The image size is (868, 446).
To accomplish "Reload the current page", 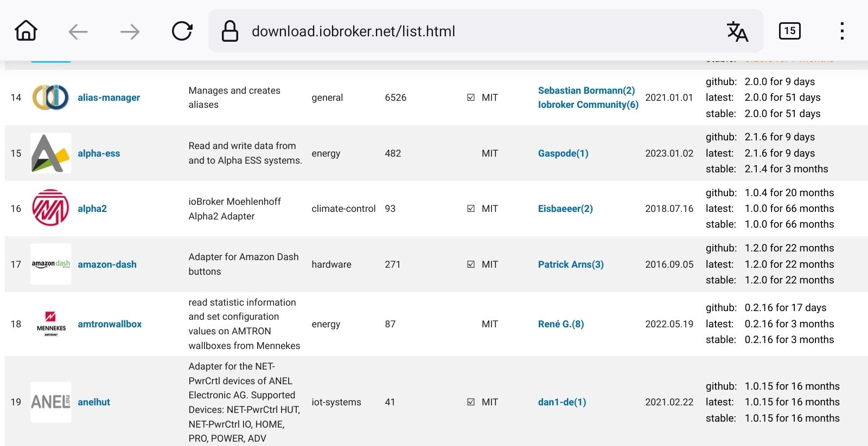I will point(182,31).
